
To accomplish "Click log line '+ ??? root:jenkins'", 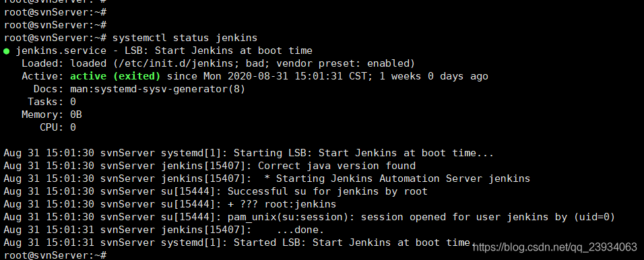I will 170,204.
